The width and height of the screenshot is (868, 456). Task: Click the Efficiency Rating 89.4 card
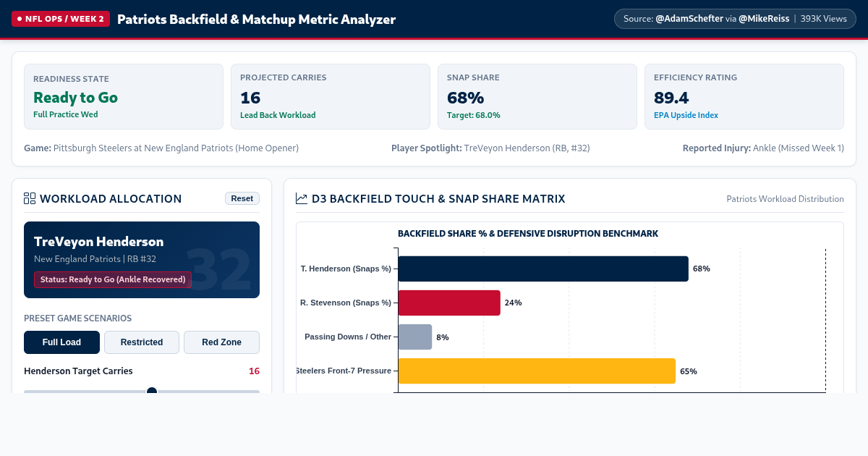pos(744,96)
